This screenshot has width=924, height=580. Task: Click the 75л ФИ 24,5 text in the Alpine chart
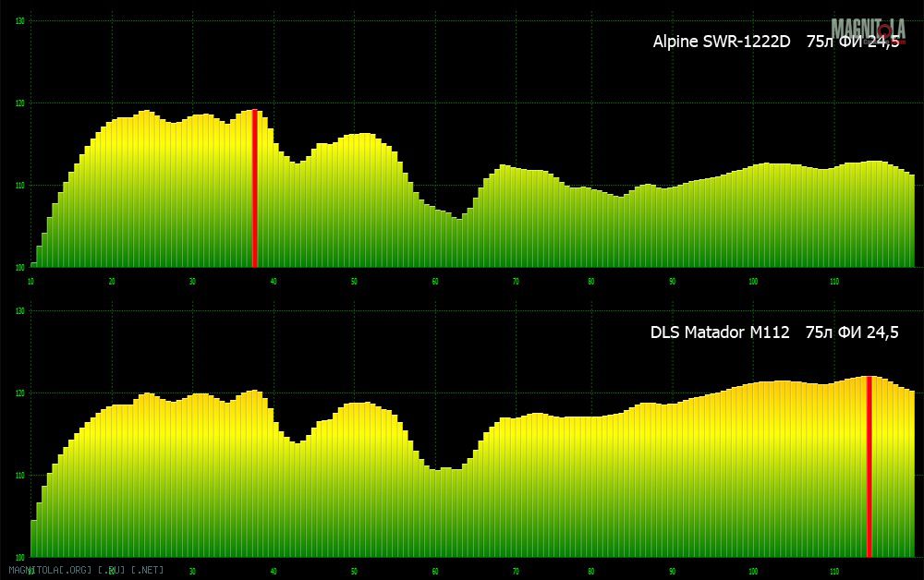852,42
